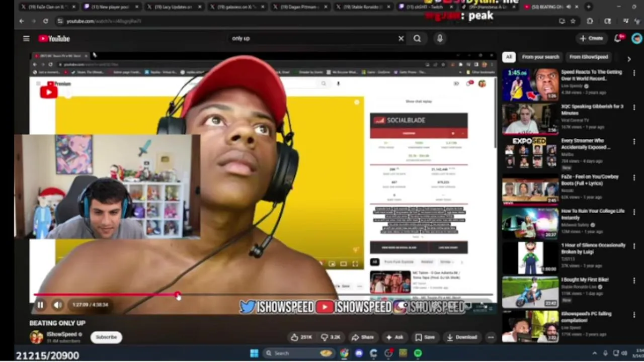Screen dimensions: 644x362
Task: Open 'Speed Reacts To The Getting Over It' thumbnail
Action: click(530, 85)
